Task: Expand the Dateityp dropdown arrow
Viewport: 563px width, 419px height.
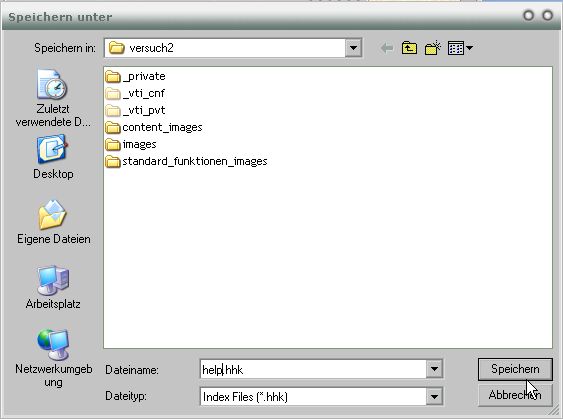Action: click(434, 397)
